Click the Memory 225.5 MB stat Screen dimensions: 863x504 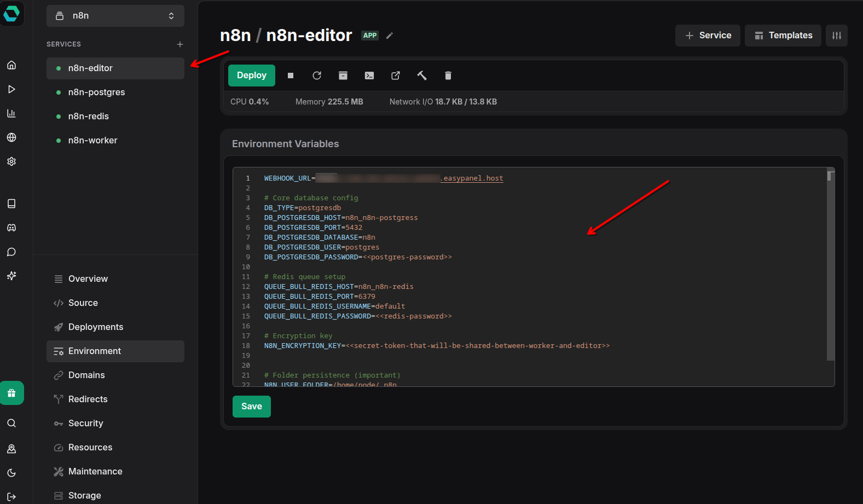[329, 102]
